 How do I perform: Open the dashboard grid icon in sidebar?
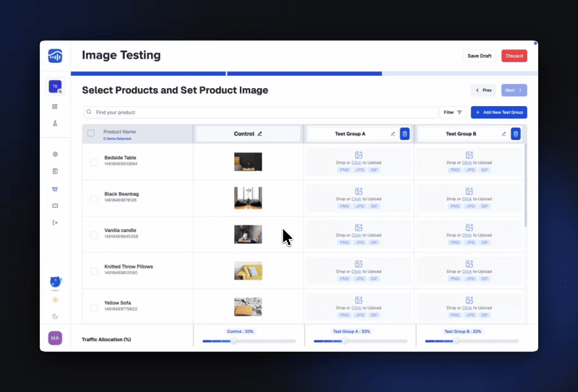click(55, 106)
